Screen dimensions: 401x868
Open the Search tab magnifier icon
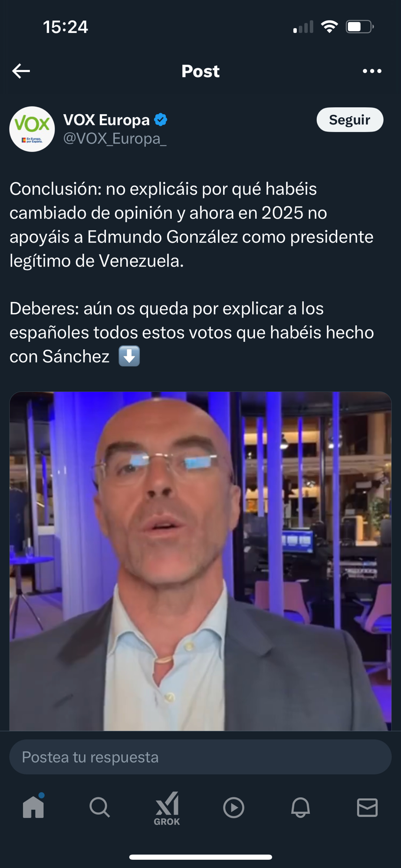tap(100, 807)
